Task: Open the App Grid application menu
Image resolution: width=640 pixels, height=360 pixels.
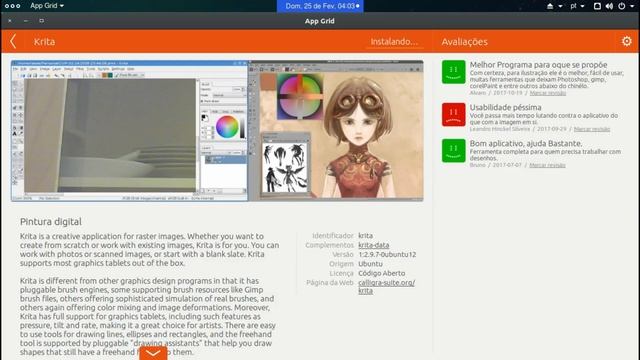Action: 47,6
